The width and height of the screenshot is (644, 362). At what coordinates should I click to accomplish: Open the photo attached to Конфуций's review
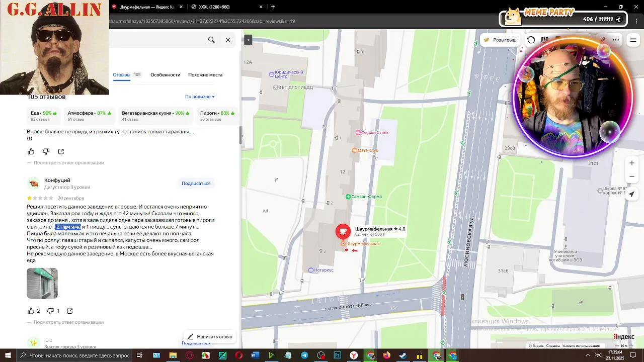[x=42, y=283]
